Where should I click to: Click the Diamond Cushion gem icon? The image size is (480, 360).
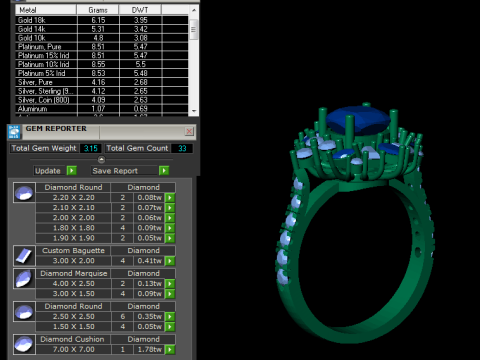[24, 344]
